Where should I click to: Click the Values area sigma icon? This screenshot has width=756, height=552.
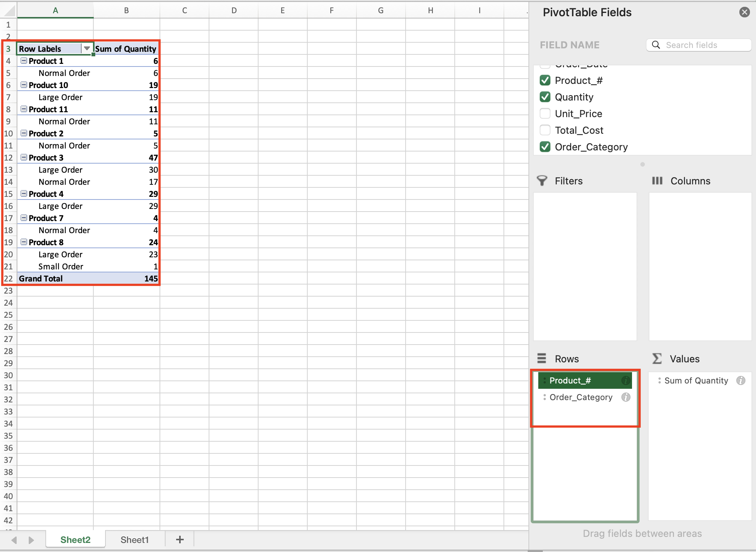pyautogui.click(x=657, y=358)
